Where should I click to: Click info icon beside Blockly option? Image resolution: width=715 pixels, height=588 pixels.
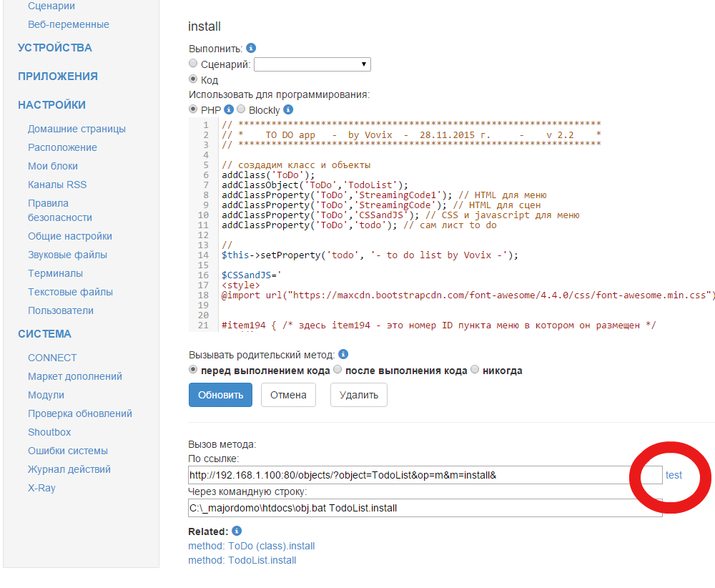tap(288, 109)
